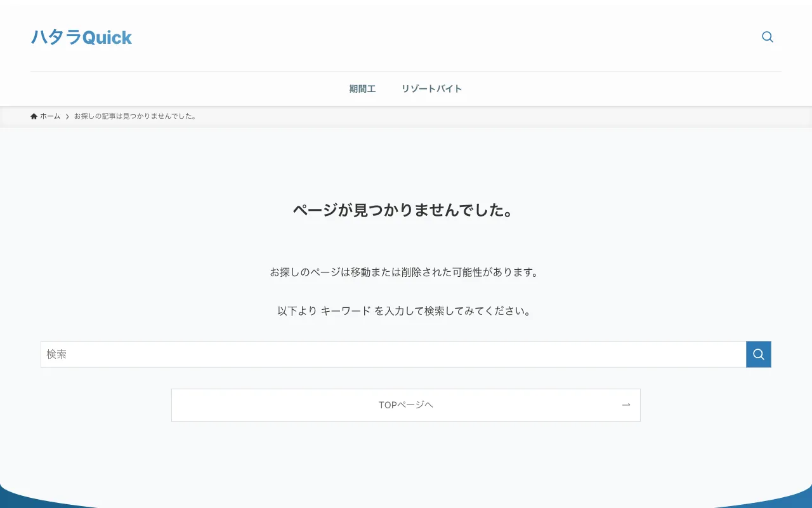Click the arrow icon on the TOPページへ button
The width and height of the screenshot is (812, 508).
click(625, 404)
